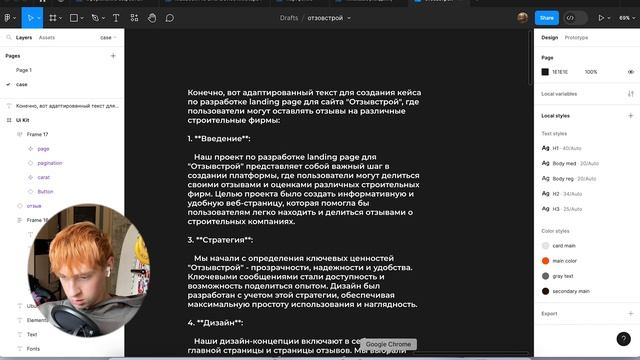This screenshot has height=360, width=640.
Task: Select the Hand tool
Action: pos(152,18)
